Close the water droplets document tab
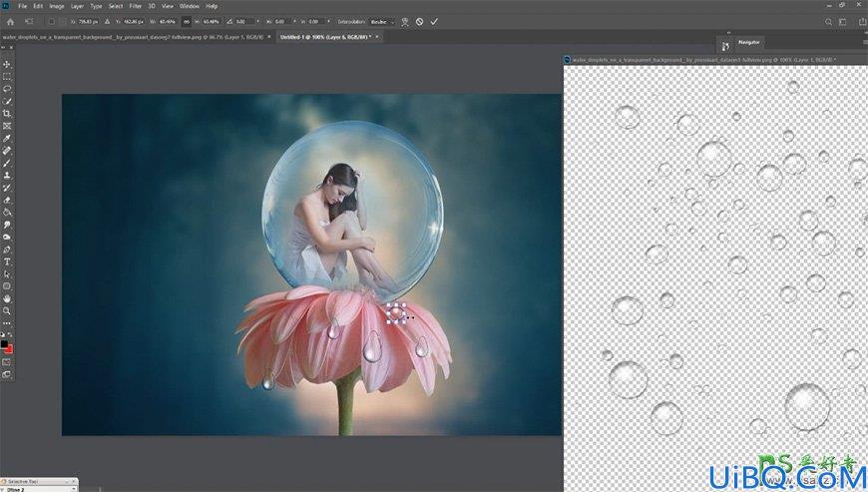868x492 pixels. click(x=269, y=37)
